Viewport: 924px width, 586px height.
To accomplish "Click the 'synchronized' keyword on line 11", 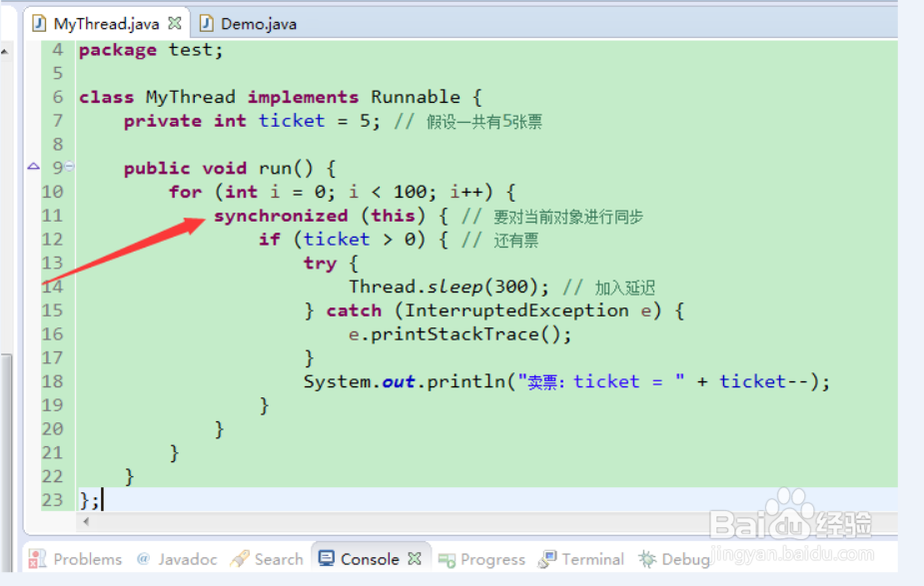I will pyautogui.click(x=281, y=217).
